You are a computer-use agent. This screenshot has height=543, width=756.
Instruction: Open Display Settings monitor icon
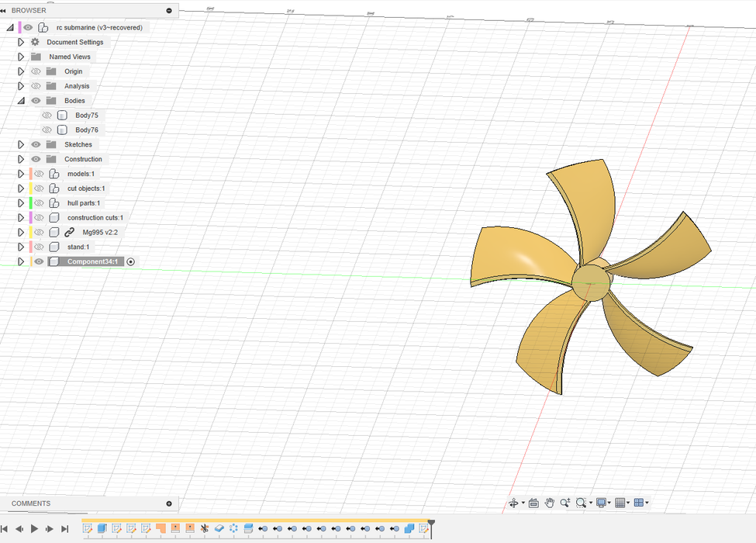point(601,503)
